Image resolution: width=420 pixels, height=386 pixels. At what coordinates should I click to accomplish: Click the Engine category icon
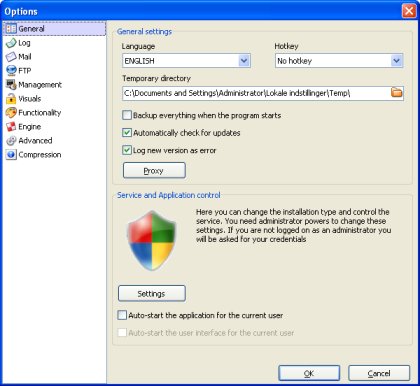11,127
